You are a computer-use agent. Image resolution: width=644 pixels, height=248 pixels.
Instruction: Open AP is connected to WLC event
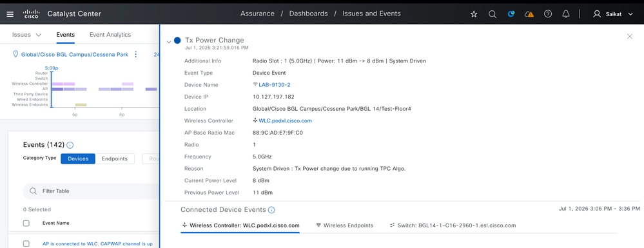point(97,244)
